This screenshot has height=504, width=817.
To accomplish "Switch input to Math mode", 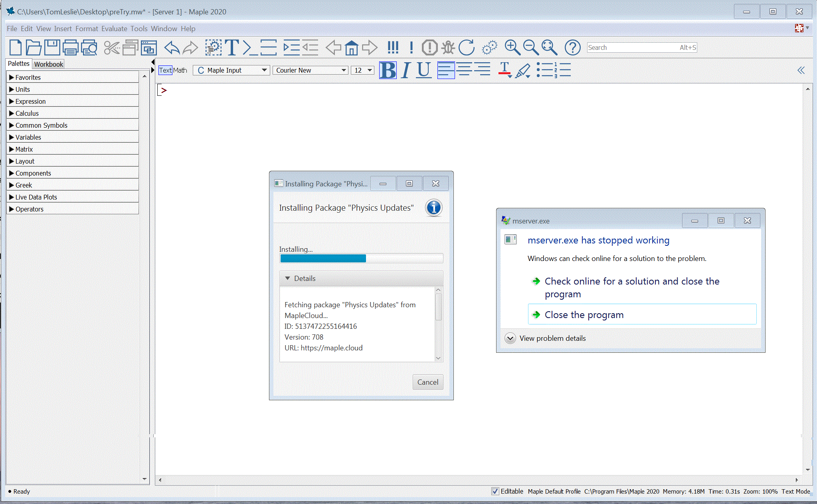I will click(180, 70).
